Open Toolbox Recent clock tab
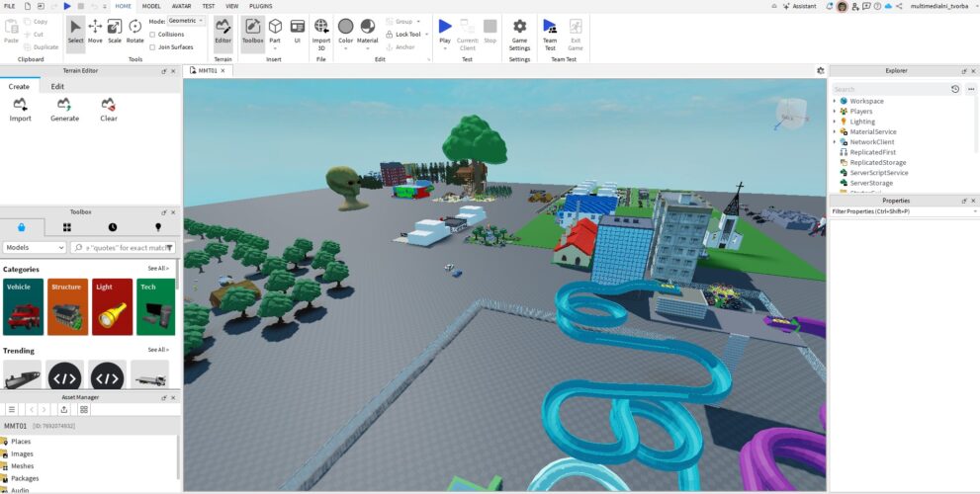The height and width of the screenshot is (494, 980). (113, 227)
